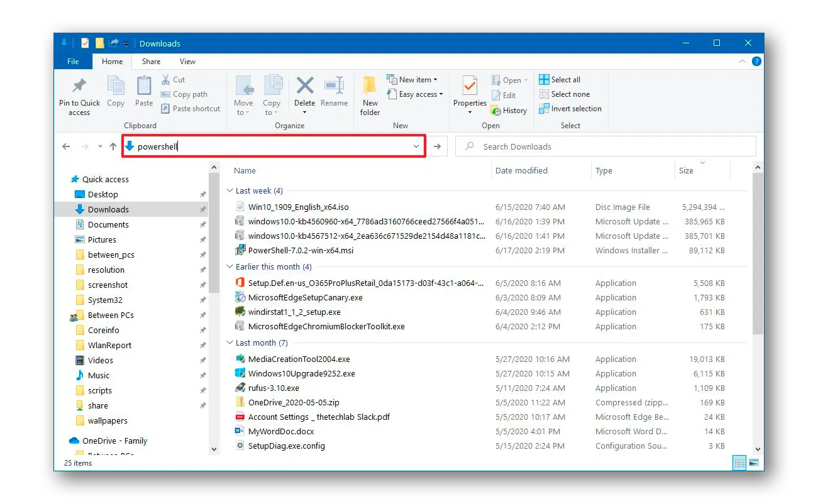The image size is (818, 504).
Task: Select the rufus-3.10.exe file icon
Action: click(240, 388)
